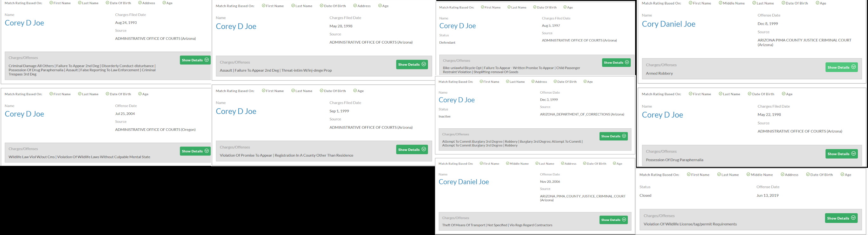Click the Middle Name check icon in the Armed Robbery record
The image size is (868, 235).
[720, 3]
